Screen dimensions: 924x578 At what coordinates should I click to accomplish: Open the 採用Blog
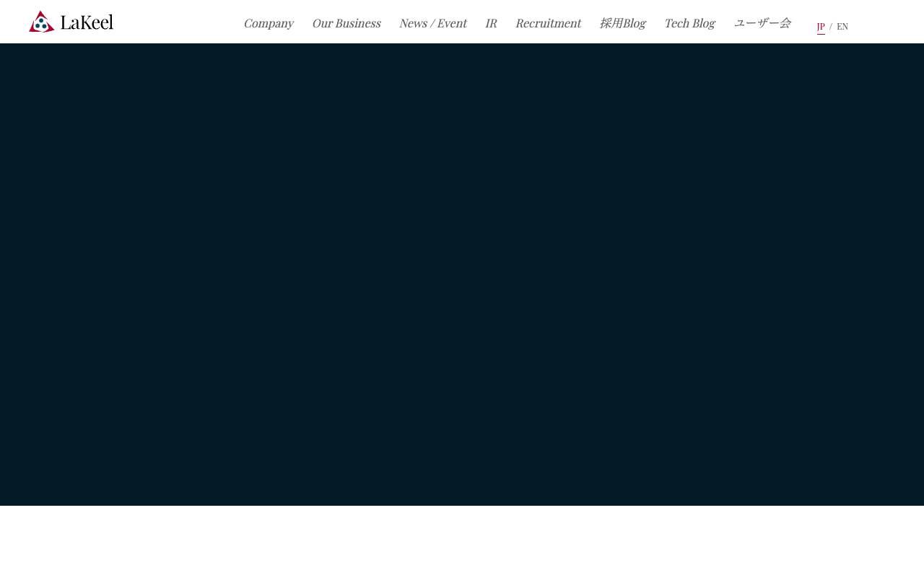[x=622, y=22]
